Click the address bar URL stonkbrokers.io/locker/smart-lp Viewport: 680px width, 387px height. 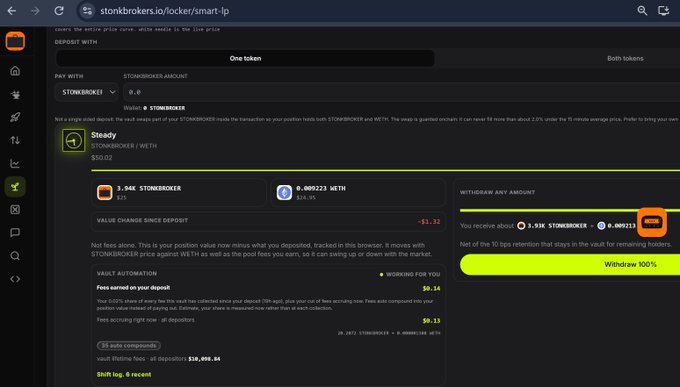point(165,11)
